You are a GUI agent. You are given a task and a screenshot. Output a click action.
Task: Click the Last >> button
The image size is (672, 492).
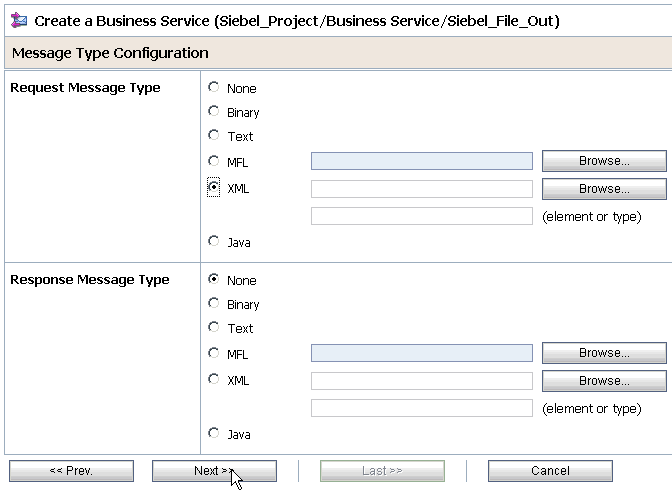[382, 471]
